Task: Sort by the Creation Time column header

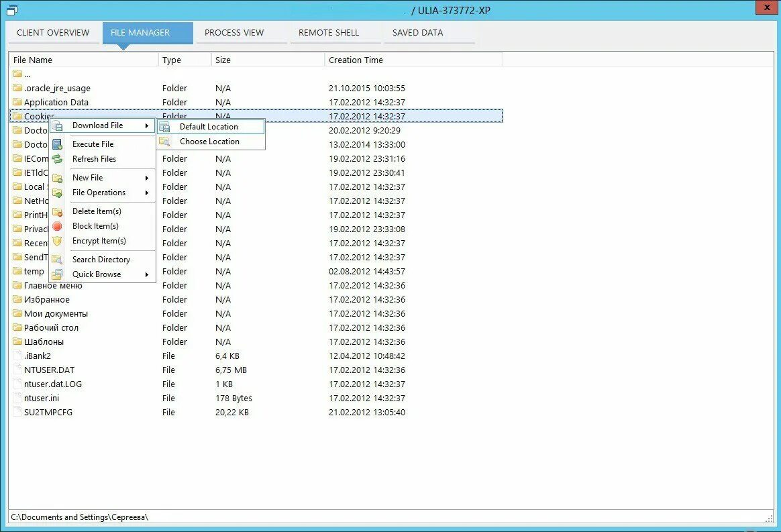Action: click(413, 60)
